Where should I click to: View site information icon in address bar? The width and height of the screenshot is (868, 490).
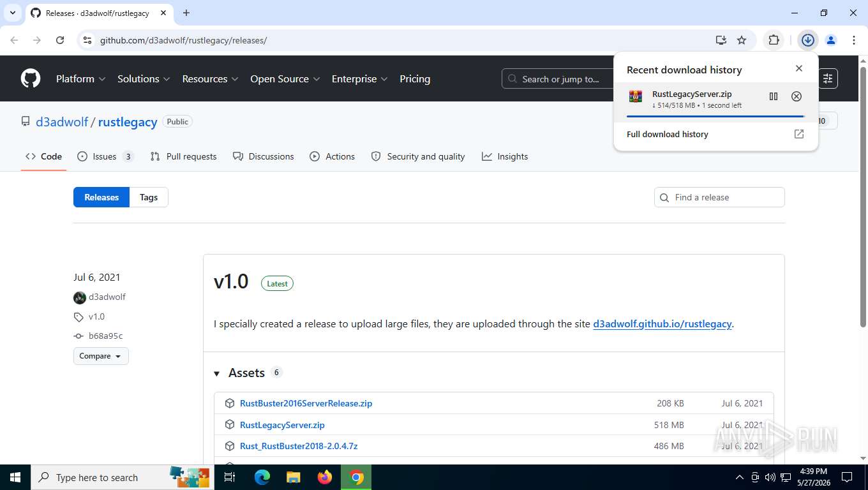pos(88,40)
